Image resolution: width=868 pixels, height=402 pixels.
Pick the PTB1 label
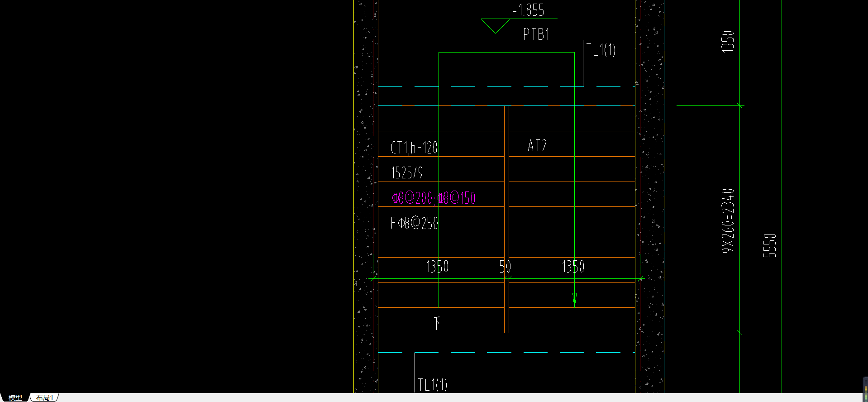click(x=536, y=34)
